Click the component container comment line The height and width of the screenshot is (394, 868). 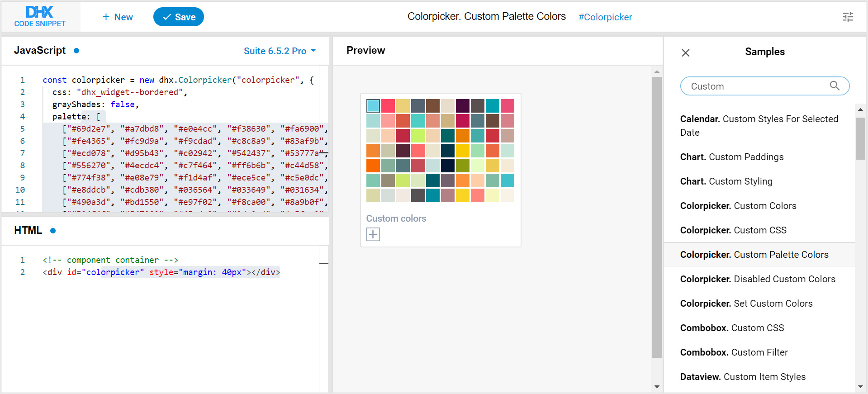click(110, 260)
